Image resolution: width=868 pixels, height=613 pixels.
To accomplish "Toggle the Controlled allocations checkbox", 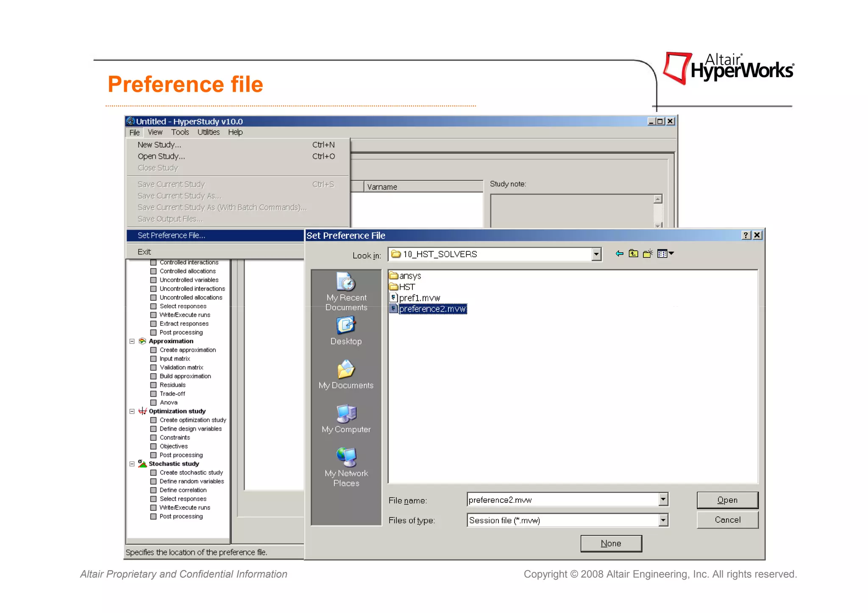I will point(153,271).
